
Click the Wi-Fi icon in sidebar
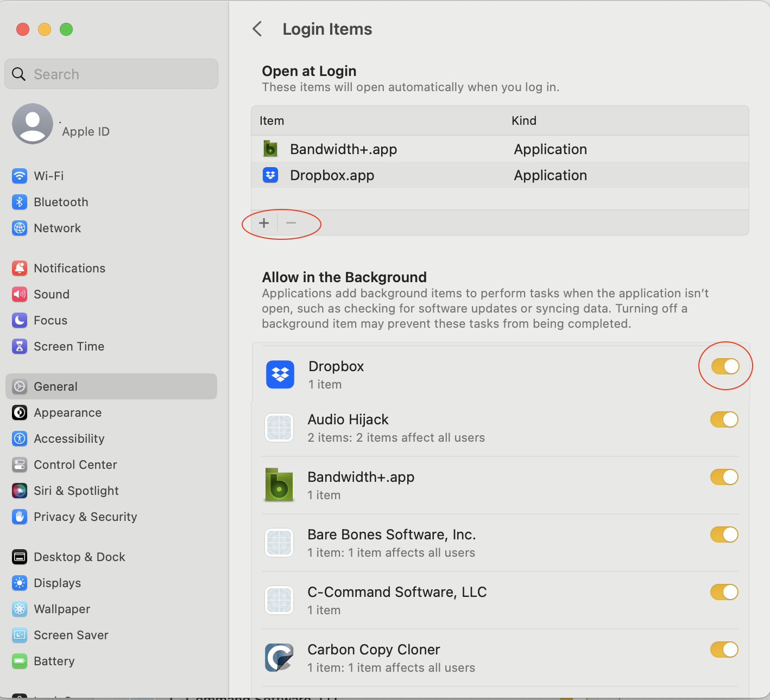point(20,176)
